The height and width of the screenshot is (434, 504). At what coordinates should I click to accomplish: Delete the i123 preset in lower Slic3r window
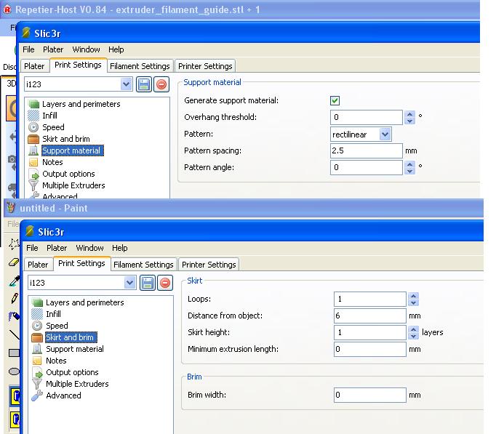click(165, 283)
